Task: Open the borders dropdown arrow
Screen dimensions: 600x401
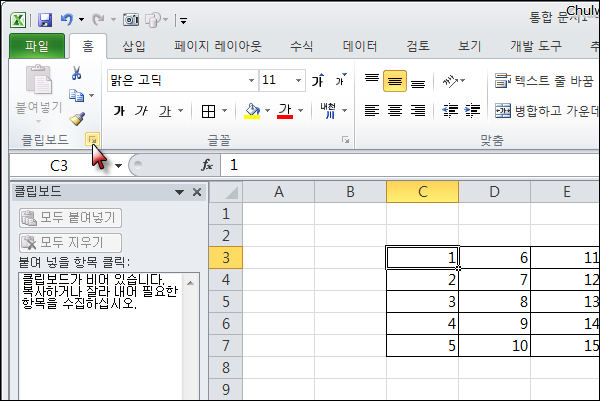Action: pyautogui.click(x=225, y=111)
